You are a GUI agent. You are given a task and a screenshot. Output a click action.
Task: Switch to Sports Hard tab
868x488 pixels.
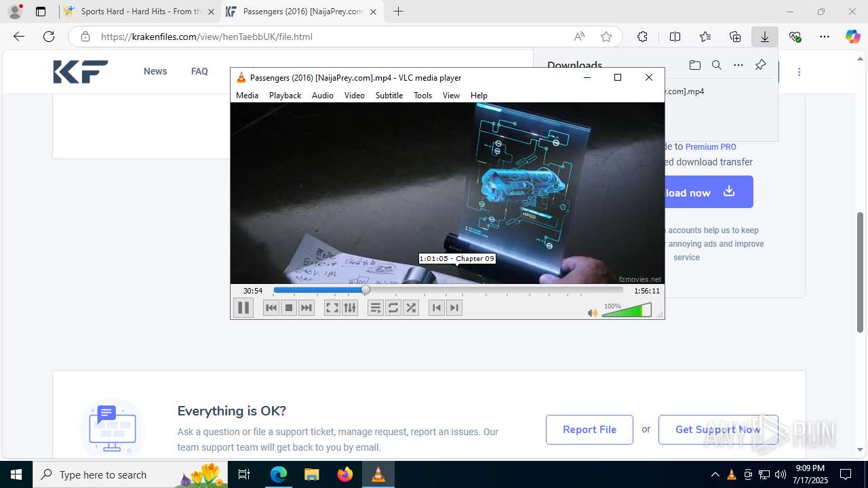tap(140, 12)
